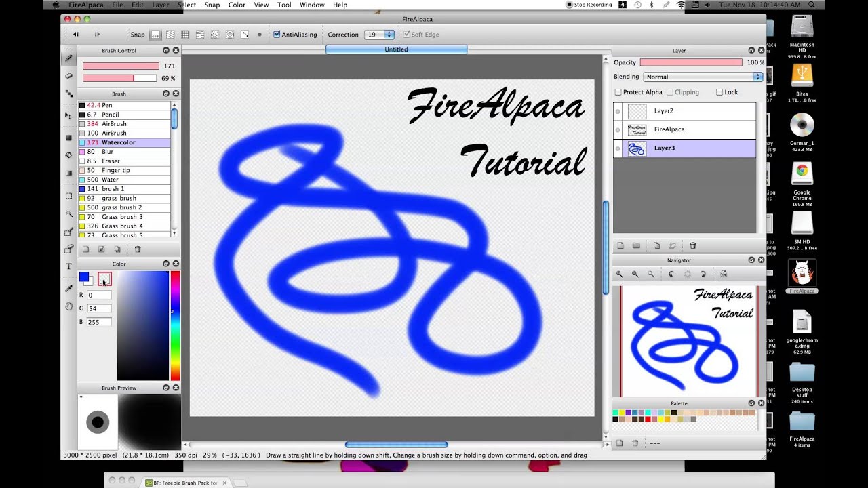Click the undo arrow in the toolbar
This screenshot has width=868, height=488.
76,34
